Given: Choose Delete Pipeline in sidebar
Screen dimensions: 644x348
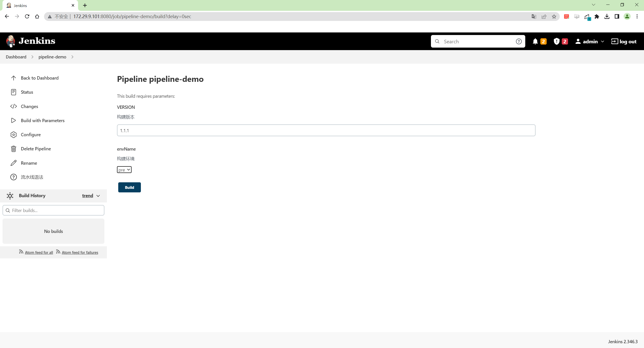Looking at the screenshot, I should (x=36, y=149).
